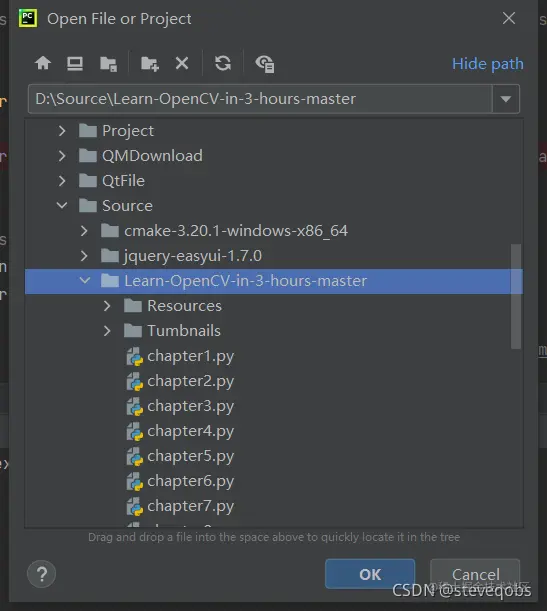Expand the QMDownload folder node
This screenshot has width=547, height=611.
[62, 156]
